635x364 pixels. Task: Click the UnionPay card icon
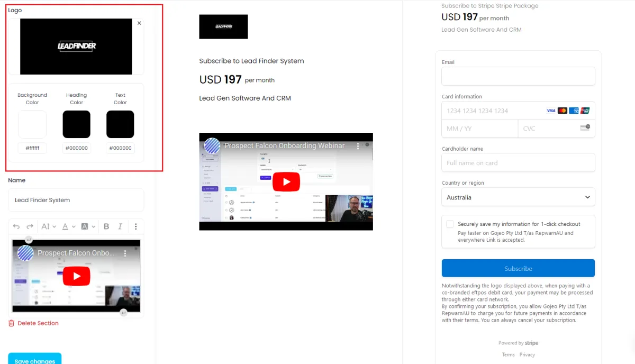(x=585, y=111)
